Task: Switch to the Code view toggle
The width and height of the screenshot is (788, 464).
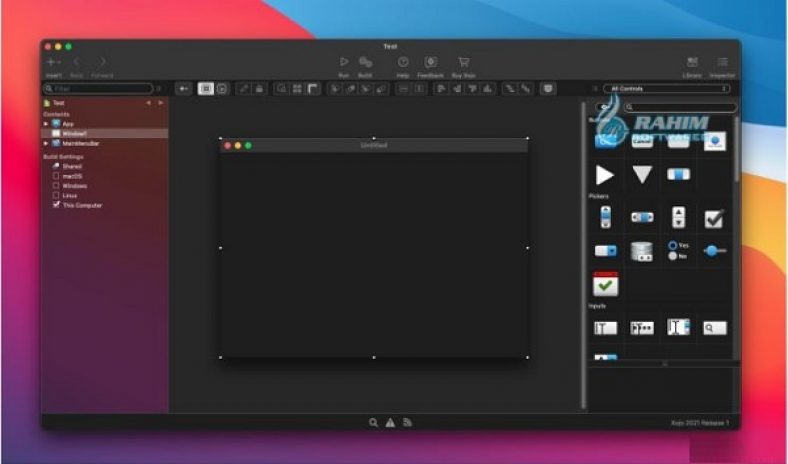Action: 222,89
